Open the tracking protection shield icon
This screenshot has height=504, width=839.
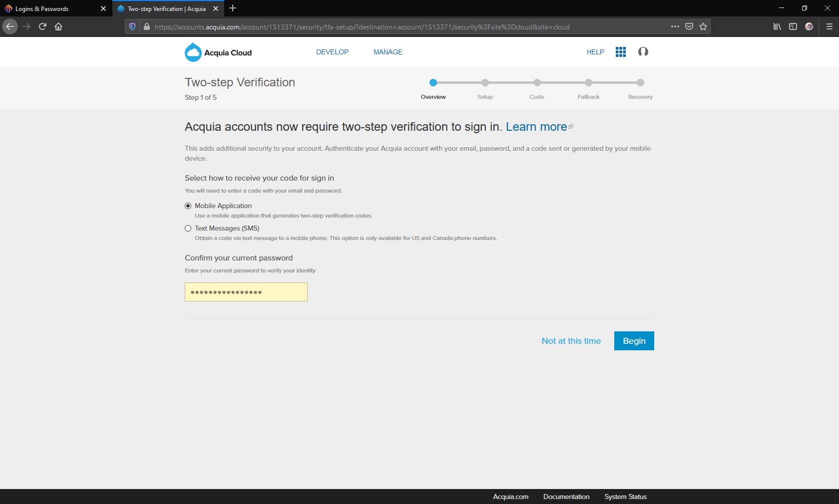[132, 27]
